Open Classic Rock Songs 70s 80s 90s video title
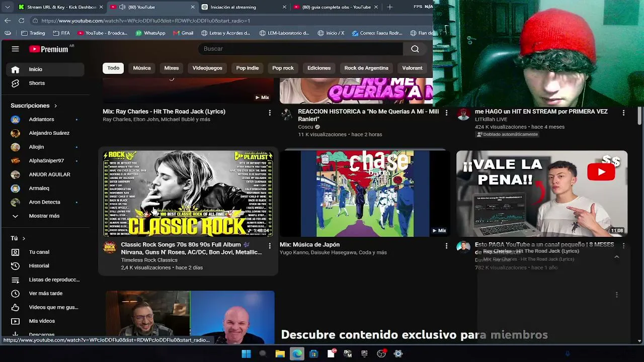Viewport: 644px width, 362px height. 191,248
